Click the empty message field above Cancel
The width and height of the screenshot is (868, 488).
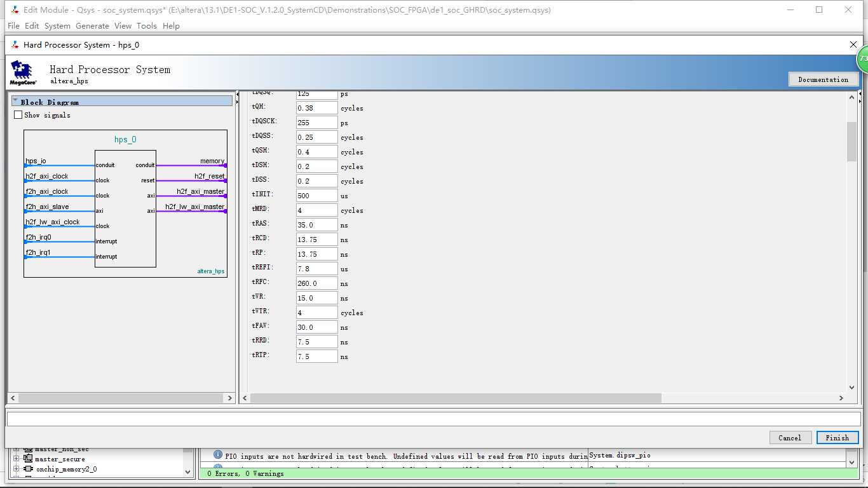click(x=433, y=419)
